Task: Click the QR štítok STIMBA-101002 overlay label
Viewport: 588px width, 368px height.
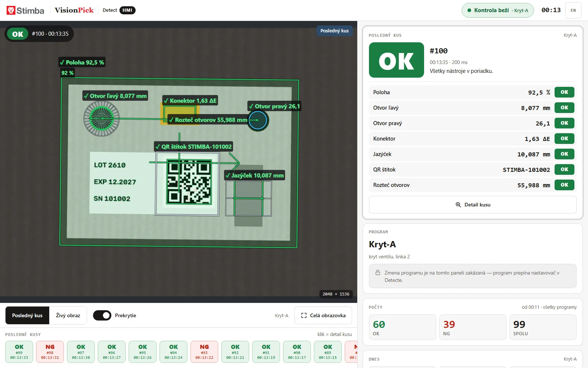Action: click(x=193, y=146)
